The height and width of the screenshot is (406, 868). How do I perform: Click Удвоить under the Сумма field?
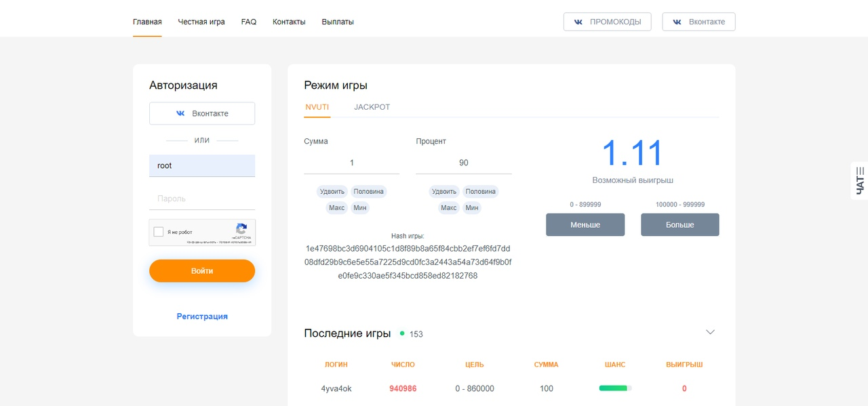pyautogui.click(x=332, y=191)
